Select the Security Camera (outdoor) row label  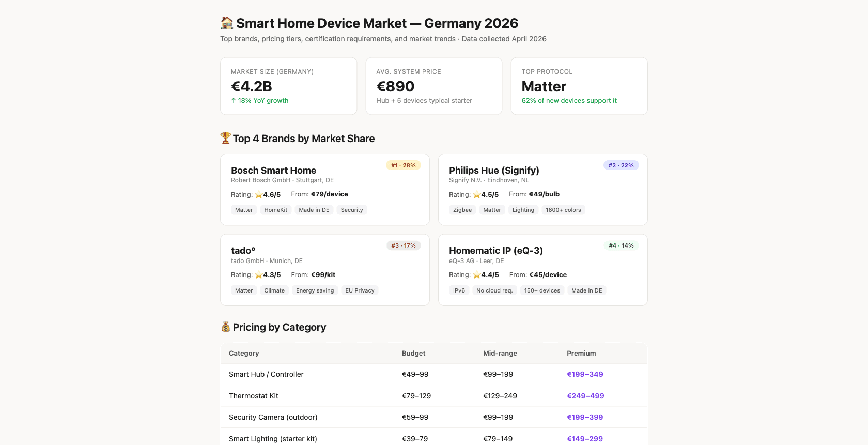273,417
